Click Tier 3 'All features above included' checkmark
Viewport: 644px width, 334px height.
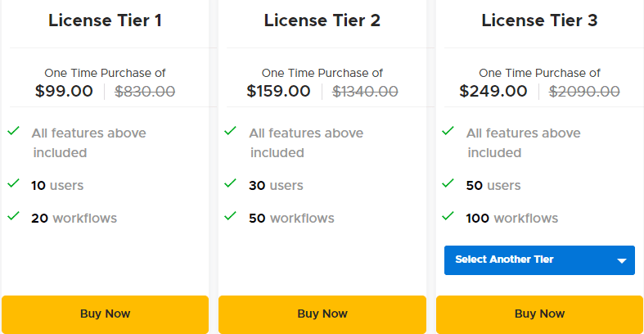[x=448, y=131]
